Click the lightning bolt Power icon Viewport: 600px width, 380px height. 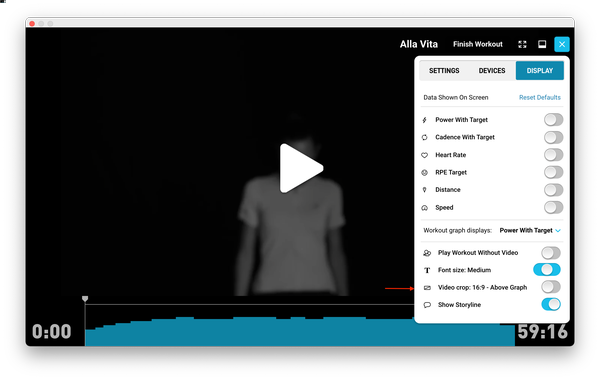coord(424,120)
